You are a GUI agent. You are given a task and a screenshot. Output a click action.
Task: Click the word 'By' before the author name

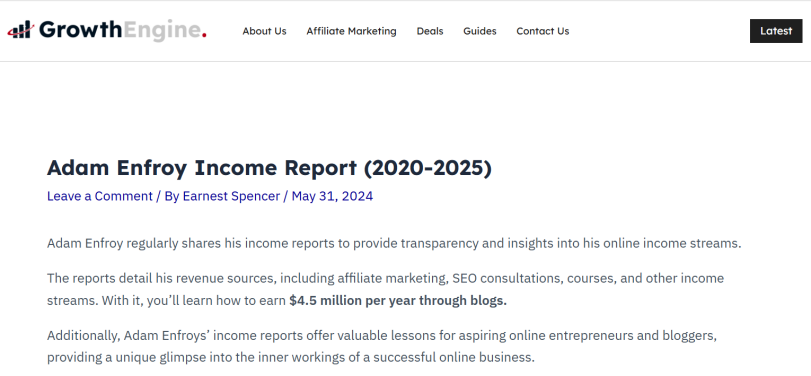(172, 197)
